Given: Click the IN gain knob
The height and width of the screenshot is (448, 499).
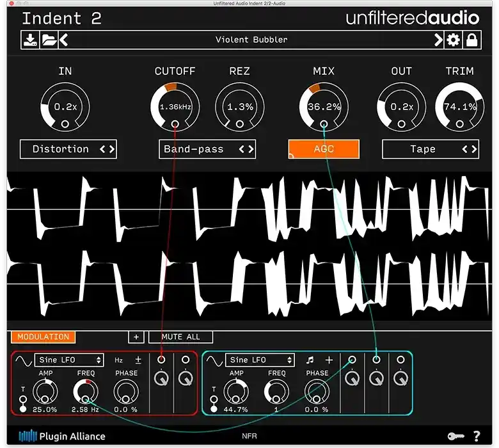Looking at the screenshot, I should pos(65,107).
